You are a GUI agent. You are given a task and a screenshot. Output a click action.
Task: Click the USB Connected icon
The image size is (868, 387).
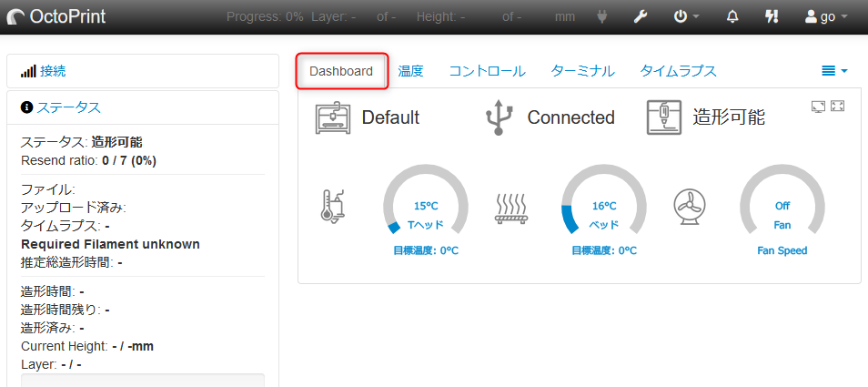499,117
